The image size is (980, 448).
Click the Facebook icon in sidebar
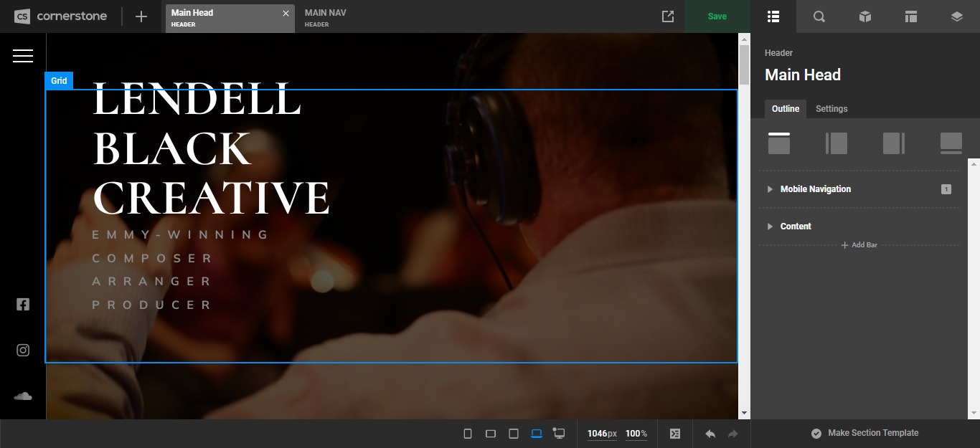tap(23, 304)
